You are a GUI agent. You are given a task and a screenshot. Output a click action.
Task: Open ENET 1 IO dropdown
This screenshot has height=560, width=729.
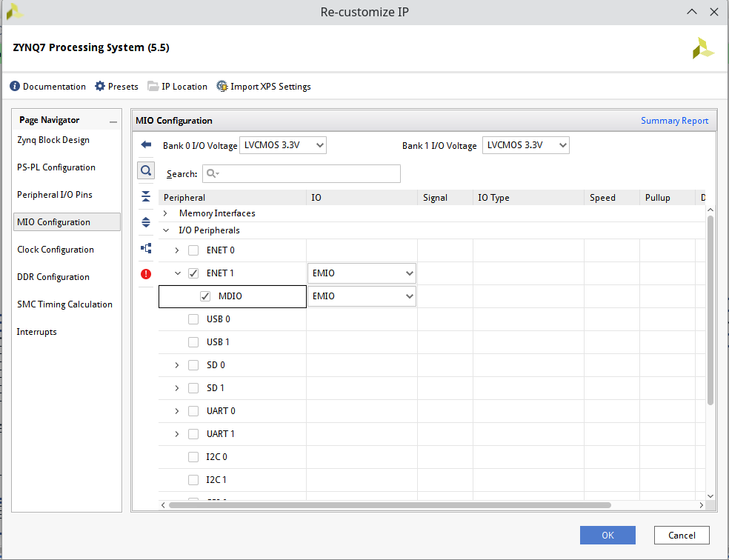click(362, 273)
